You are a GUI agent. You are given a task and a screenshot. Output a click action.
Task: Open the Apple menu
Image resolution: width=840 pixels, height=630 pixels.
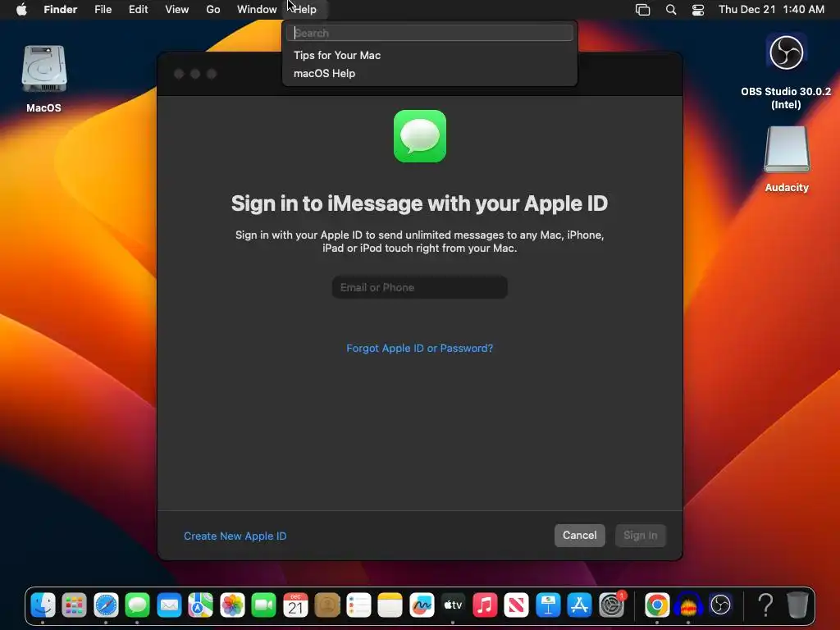point(21,10)
